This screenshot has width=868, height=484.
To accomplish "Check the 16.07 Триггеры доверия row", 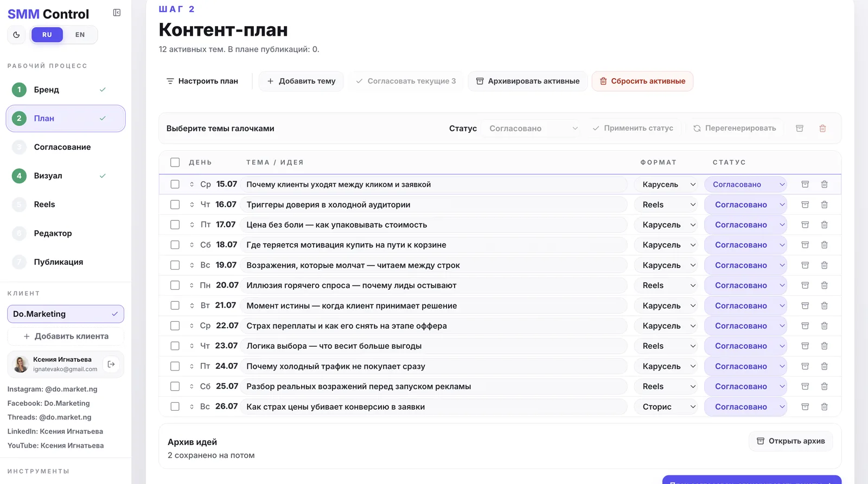I will pos(175,205).
